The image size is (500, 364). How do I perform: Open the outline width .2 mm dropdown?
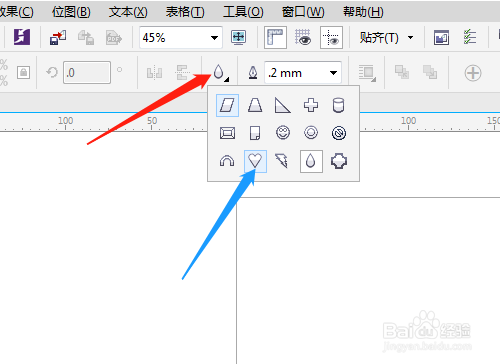[x=333, y=73]
